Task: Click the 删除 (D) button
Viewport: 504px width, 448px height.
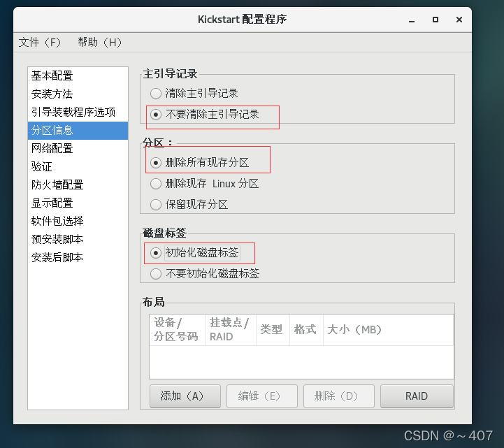Action: [x=339, y=396]
